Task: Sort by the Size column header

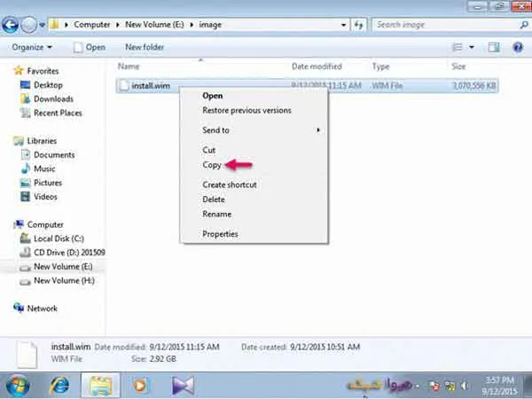Action: (458, 66)
